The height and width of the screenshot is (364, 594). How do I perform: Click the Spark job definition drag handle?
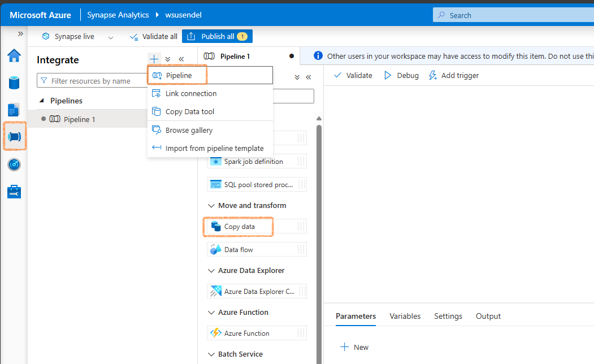click(301, 161)
